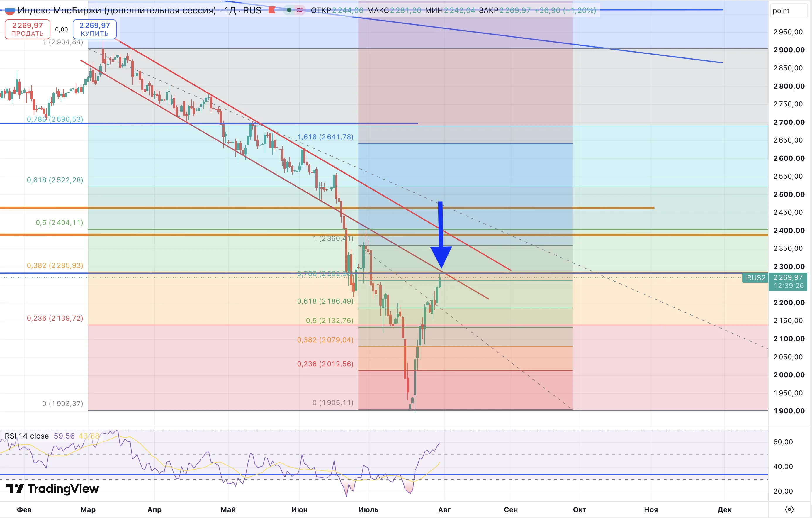Click the КУПИТЬ buy button
The height and width of the screenshot is (518, 812).
(x=95, y=29)
